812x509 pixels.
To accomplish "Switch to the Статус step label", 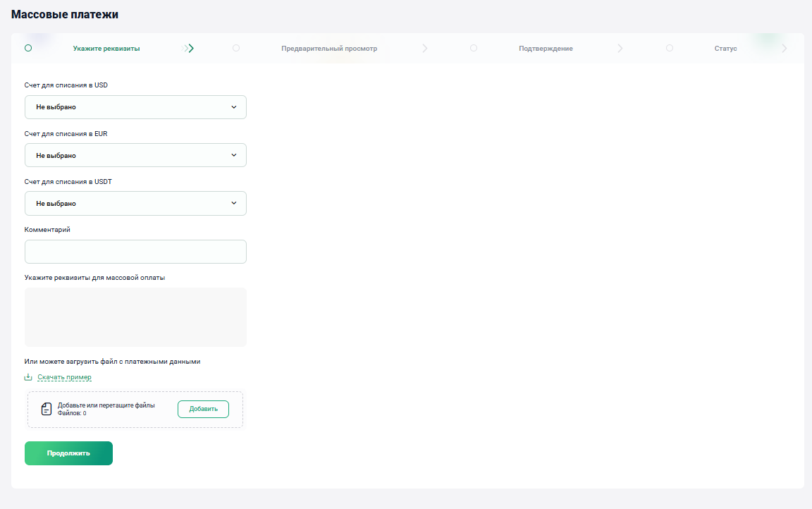I will (725, 49).
